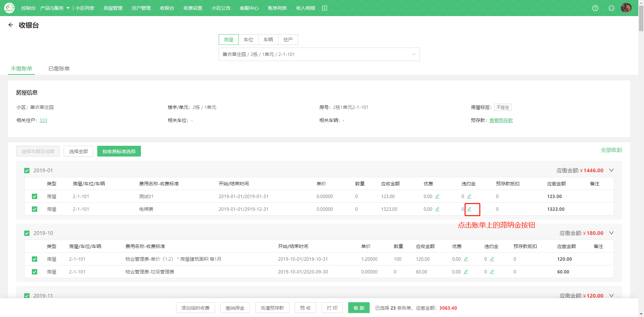Open the help question mark icon
The width and height of the screenshot is (644, 317).
point(595,8)
